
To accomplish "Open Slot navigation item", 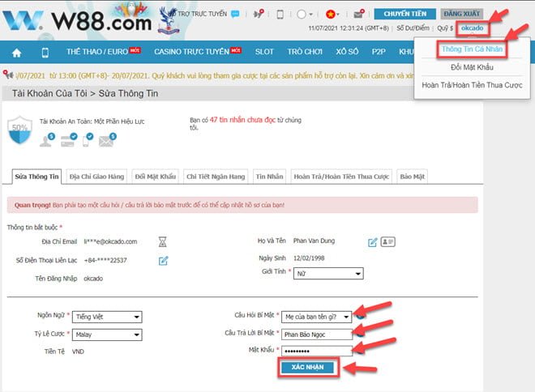I will click(264, 52).
